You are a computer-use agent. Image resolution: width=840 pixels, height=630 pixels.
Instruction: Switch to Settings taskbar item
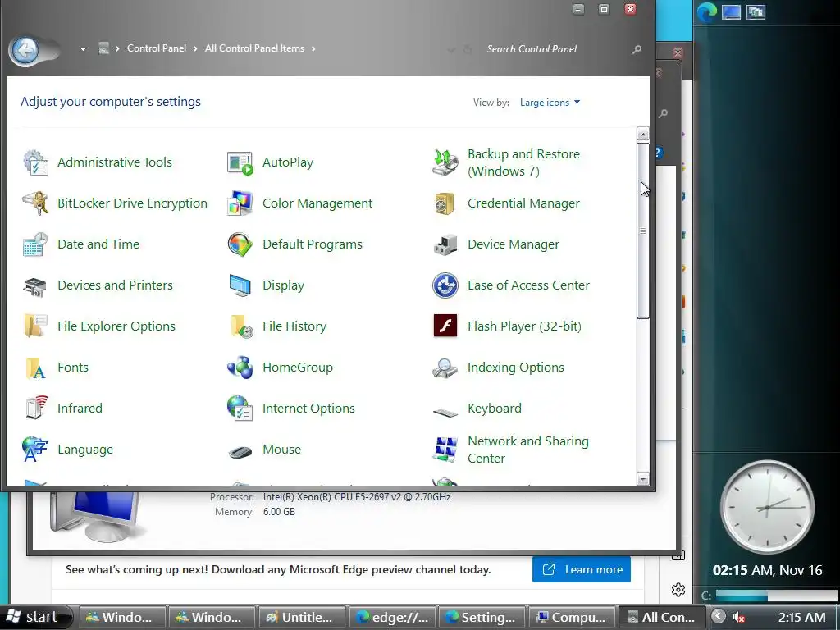(482, 617)
